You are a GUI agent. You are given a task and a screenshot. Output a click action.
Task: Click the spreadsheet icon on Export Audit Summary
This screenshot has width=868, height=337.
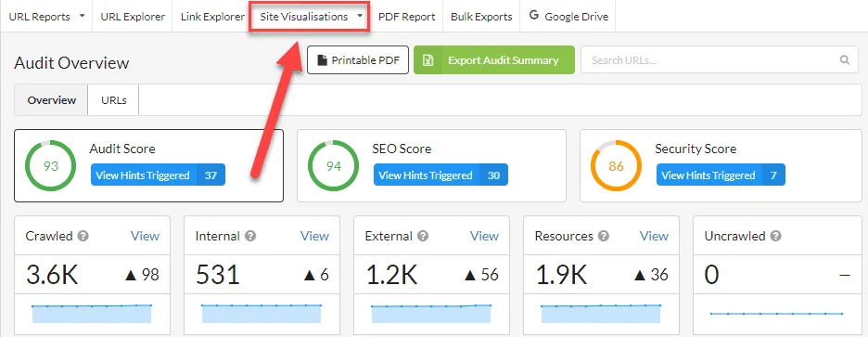[428, 60]
